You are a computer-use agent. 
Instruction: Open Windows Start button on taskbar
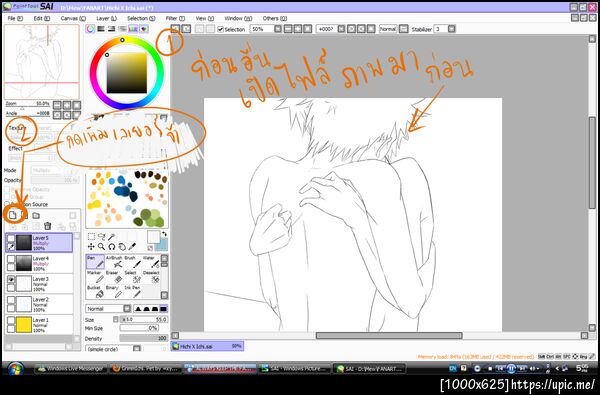[x=15, y=369]
